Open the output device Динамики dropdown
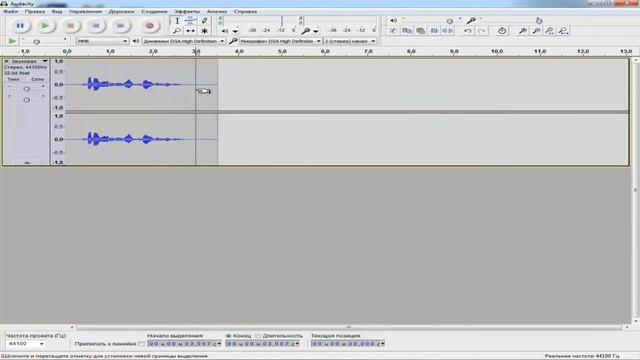The width and height of the screenshot is (640, 360). 184,41
